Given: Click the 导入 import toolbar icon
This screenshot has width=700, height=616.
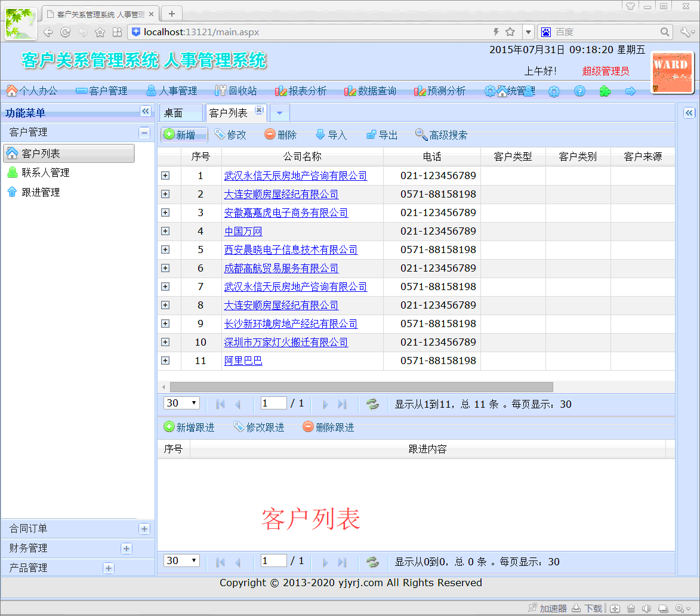Looking at the screenshot, I should click(x=320, y=135).
